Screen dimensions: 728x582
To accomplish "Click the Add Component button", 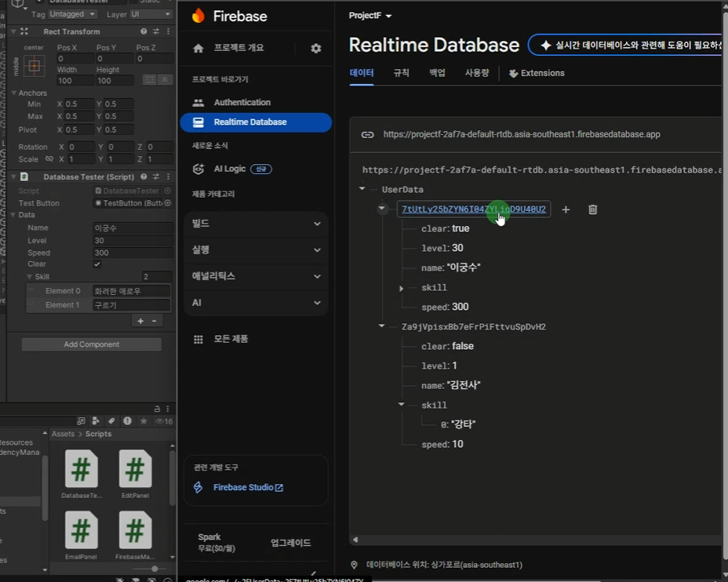I will pyautogui.click(x=91, y=344).
